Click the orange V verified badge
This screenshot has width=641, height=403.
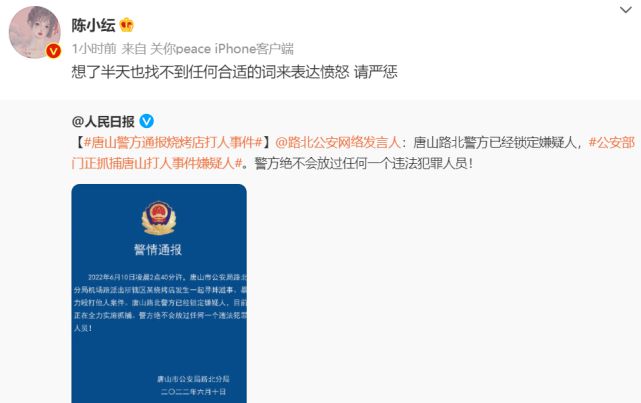pos(53,51)
